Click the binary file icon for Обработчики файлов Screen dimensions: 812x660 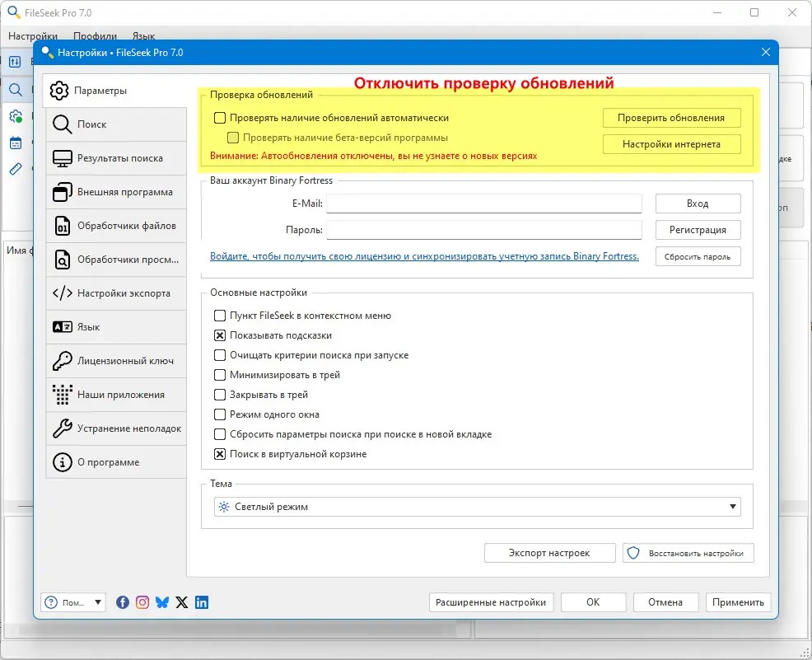62,226
